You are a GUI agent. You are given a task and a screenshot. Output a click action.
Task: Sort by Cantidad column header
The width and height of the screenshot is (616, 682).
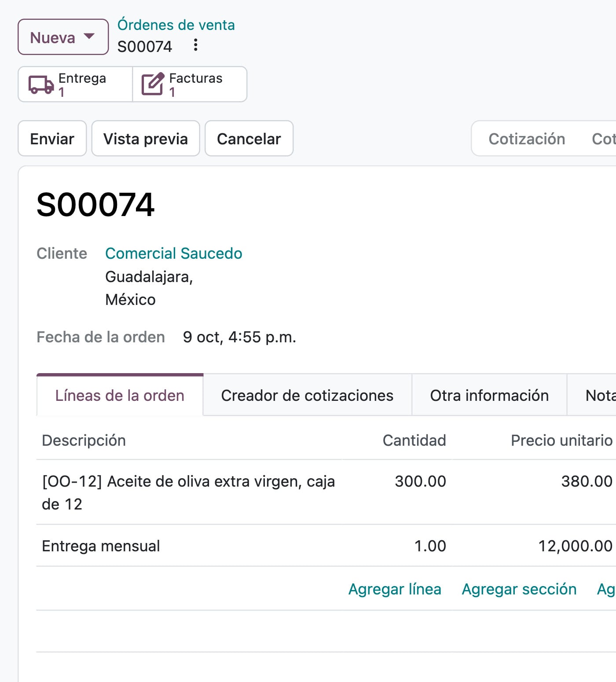(414, 440)
